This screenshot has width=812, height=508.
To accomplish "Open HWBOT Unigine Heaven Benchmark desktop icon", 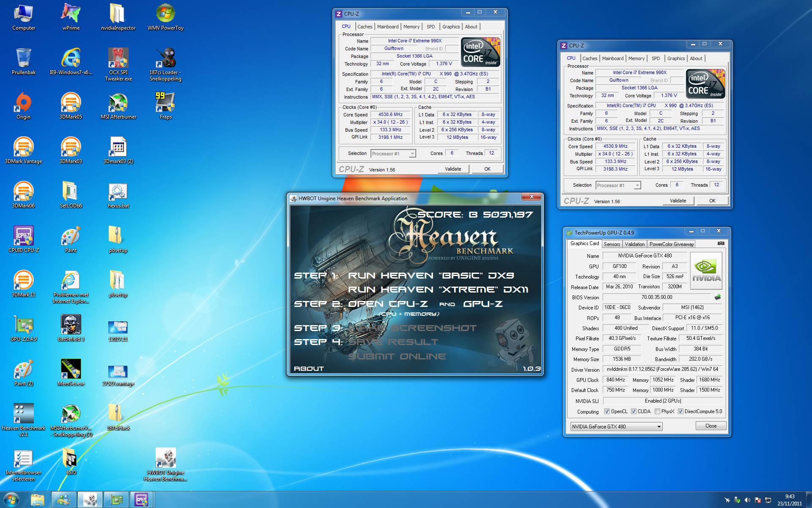I will [165, 464].
